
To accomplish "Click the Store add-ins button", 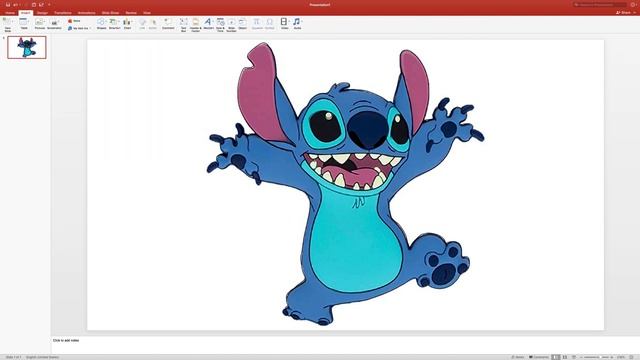I will click(x=74, y=21).
